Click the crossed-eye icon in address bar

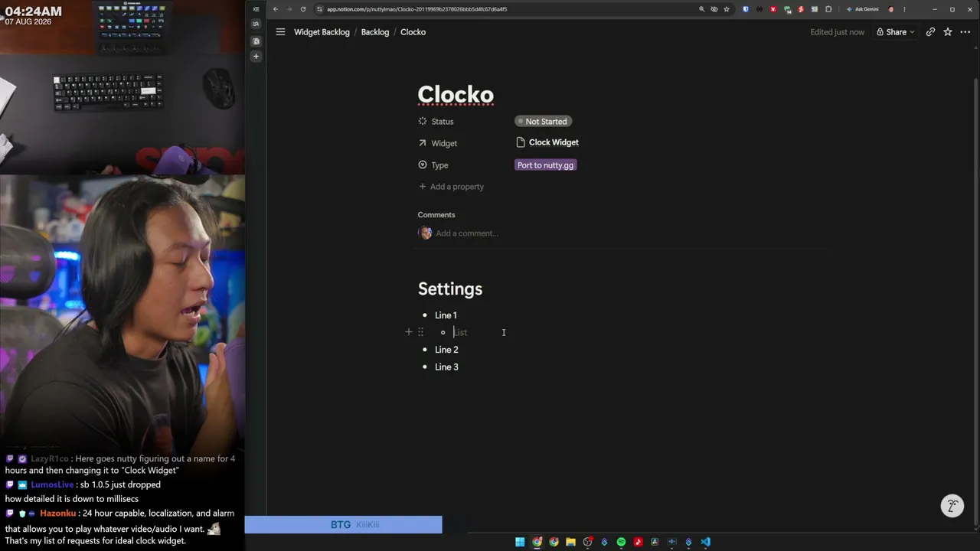(x=714, y=9)
